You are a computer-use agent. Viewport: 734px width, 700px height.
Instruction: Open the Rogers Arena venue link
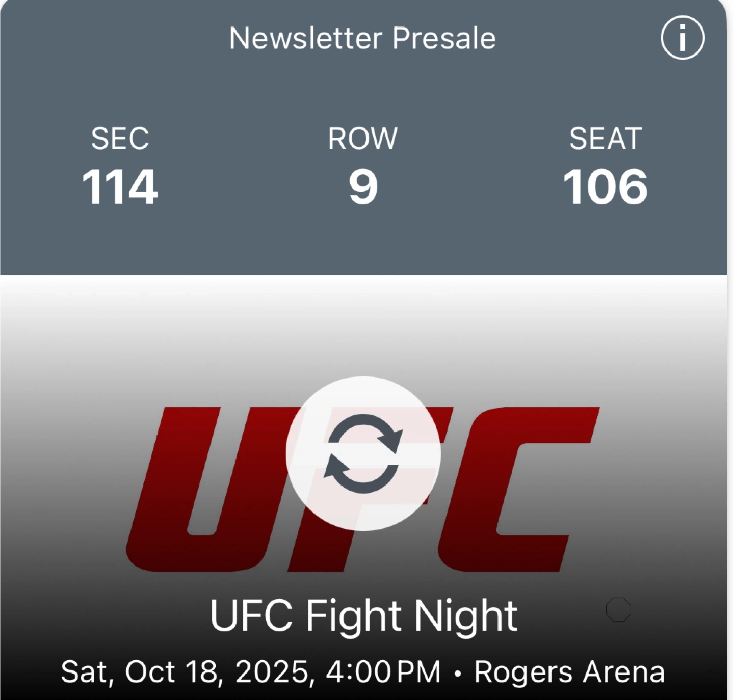569,672
